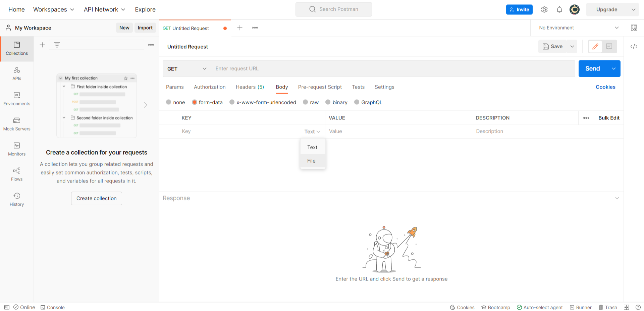This screenshot has width=644, height=311.
Task: Click the settings gear icon
Action: 544,9
